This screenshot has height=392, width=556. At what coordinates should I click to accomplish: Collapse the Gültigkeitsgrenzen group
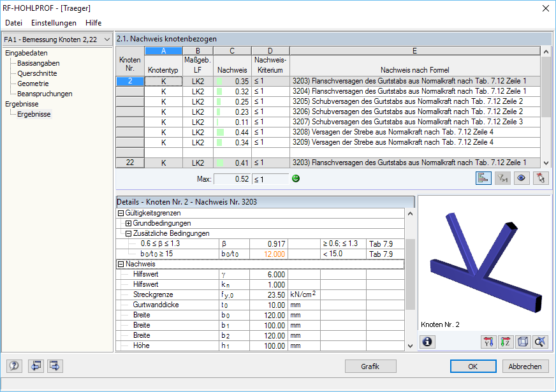coord(121,213)
